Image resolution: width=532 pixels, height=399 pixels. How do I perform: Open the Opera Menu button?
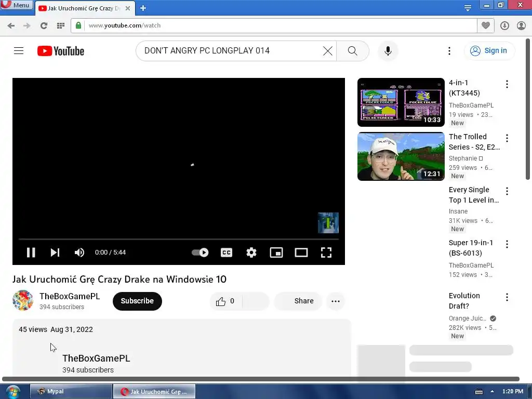point(16,5)
